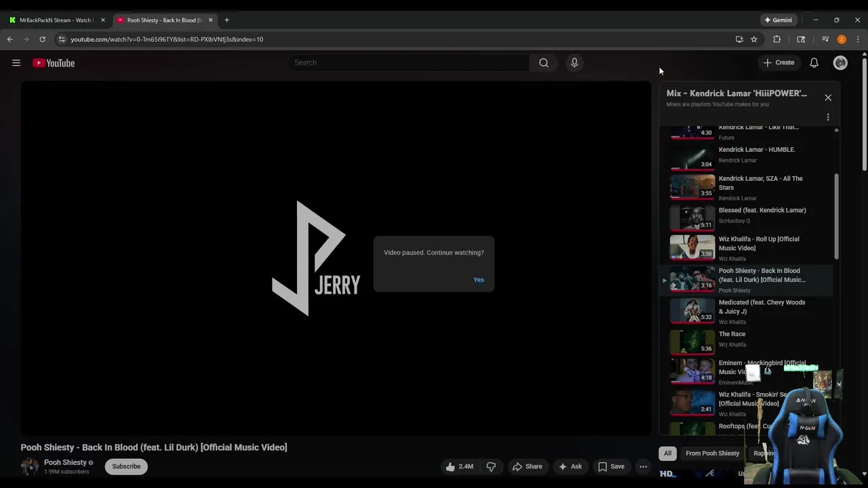
Task: Open YouTube notifications bell
Action: pos(814,63)
